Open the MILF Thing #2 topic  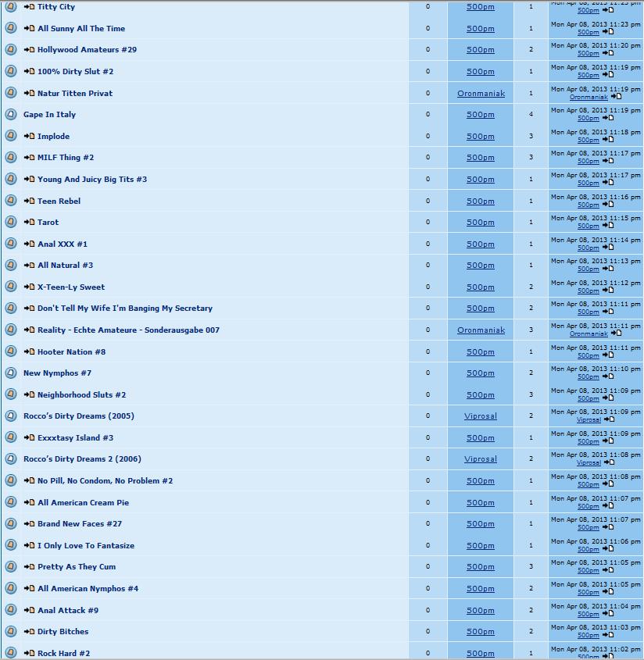point(66,158)
